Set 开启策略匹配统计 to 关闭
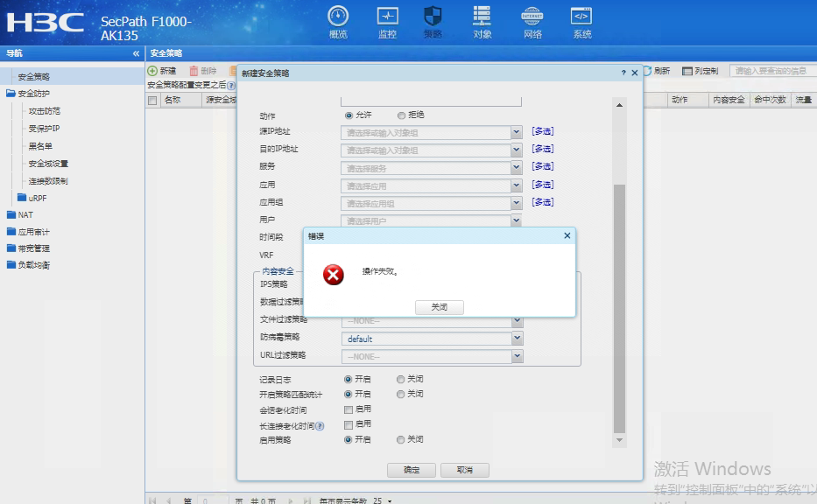This screenshot has width=817, height=504. point(400,394)
